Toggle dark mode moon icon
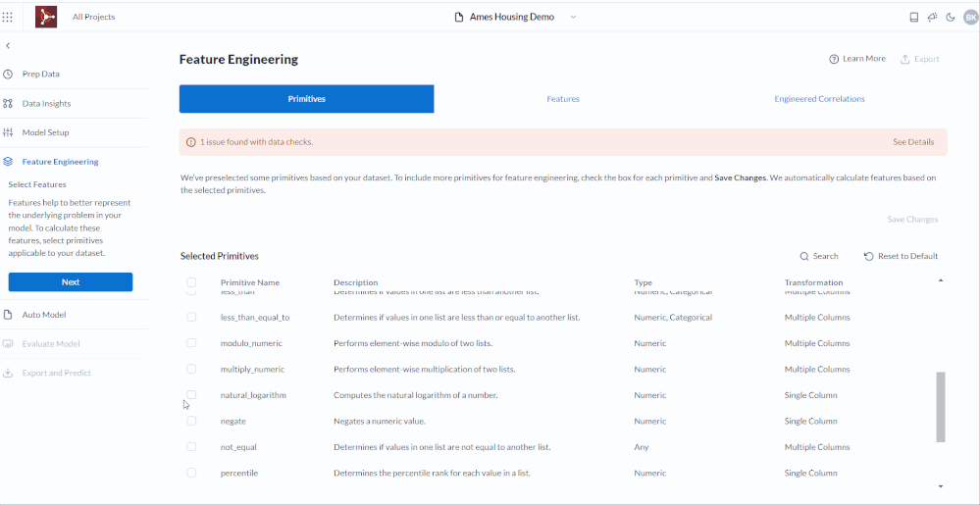The image size is (980, 505). pyautogui.click(x=951, y=18)
